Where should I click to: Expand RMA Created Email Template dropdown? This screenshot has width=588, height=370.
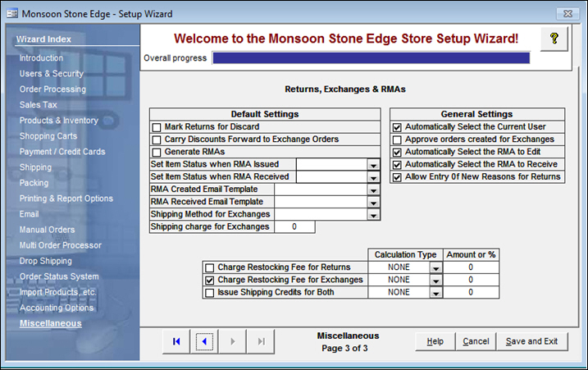pyautogui.click(x=373, y=190)
